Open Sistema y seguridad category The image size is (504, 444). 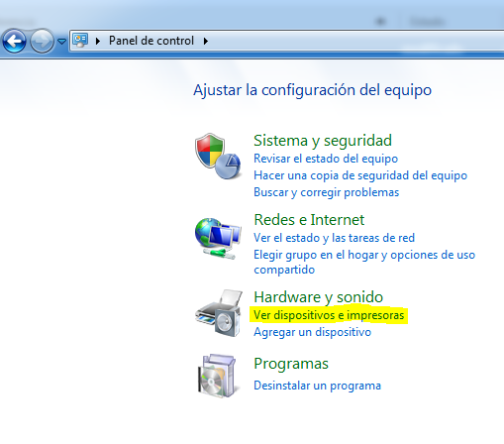[323, 141]
